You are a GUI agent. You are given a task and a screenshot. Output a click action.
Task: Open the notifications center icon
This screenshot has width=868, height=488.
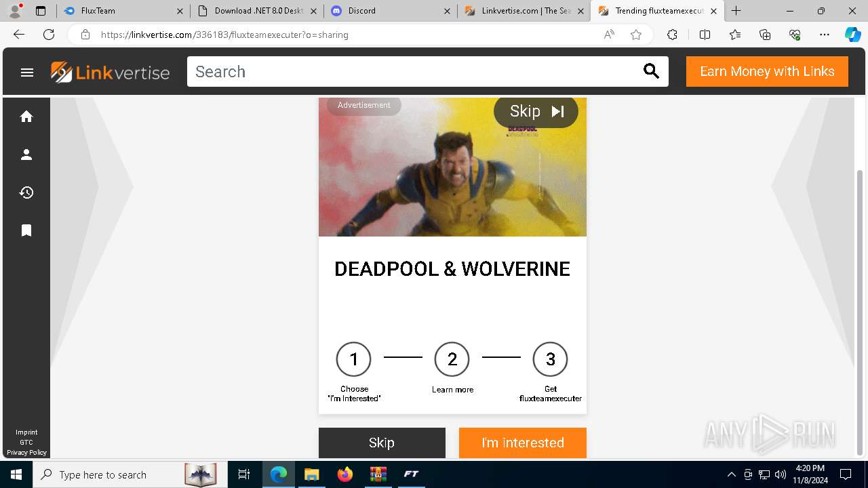[x=846, y=474]
